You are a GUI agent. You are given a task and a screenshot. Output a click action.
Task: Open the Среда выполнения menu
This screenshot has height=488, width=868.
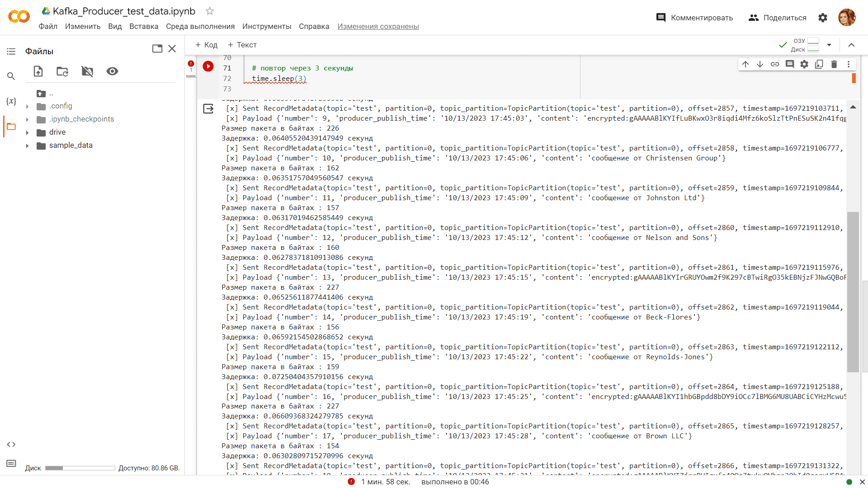point(200,26)
